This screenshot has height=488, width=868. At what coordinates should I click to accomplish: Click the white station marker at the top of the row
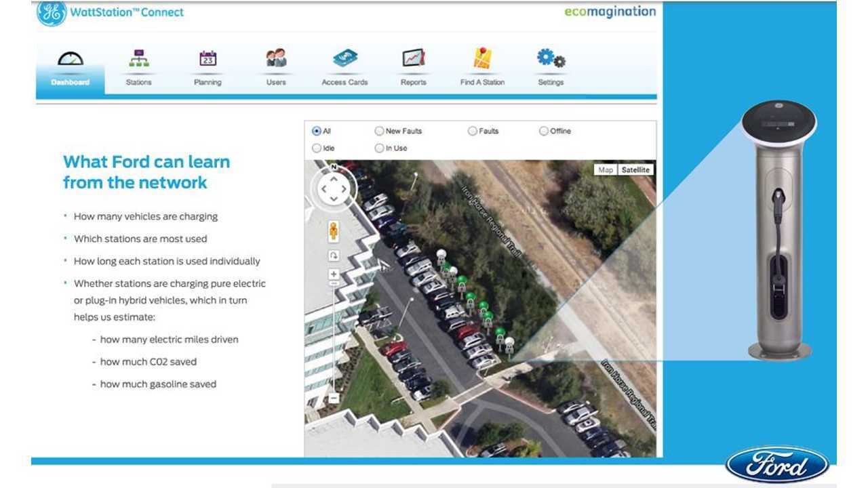tap(441, 257)
